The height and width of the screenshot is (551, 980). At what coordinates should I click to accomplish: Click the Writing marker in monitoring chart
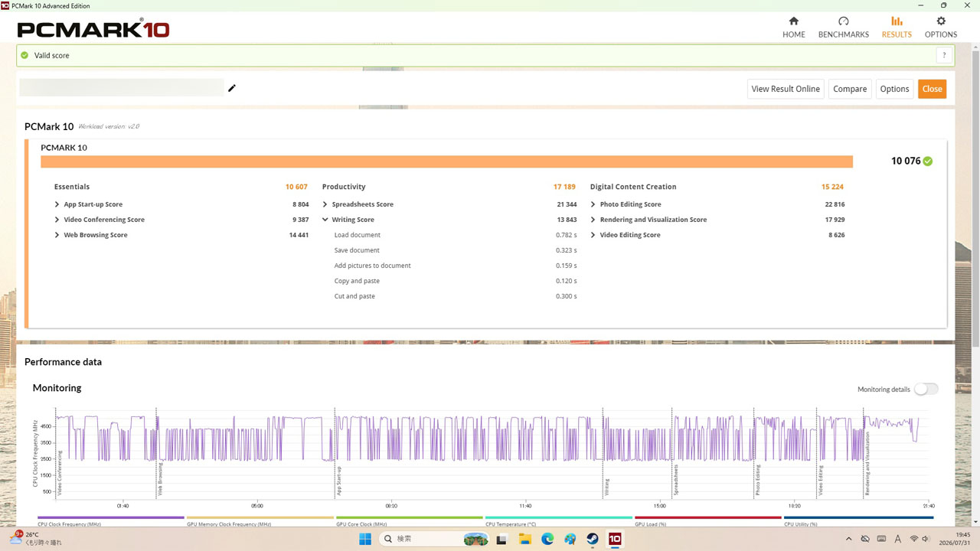pyautogui.click(x=607, y=487)
